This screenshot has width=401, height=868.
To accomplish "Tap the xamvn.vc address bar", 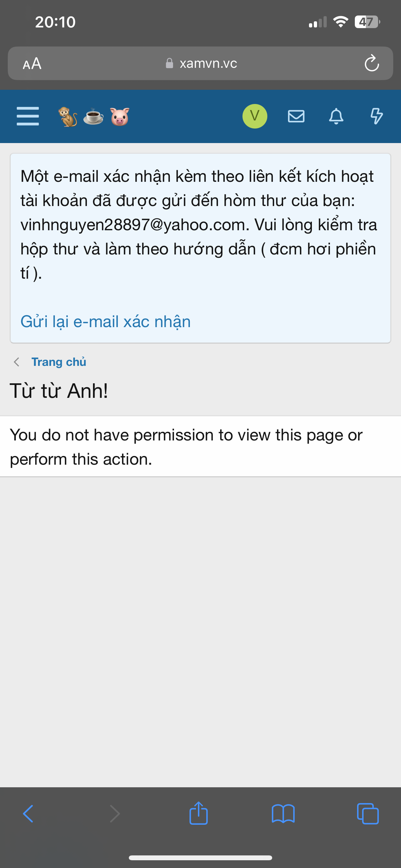I will pos(200,63).
